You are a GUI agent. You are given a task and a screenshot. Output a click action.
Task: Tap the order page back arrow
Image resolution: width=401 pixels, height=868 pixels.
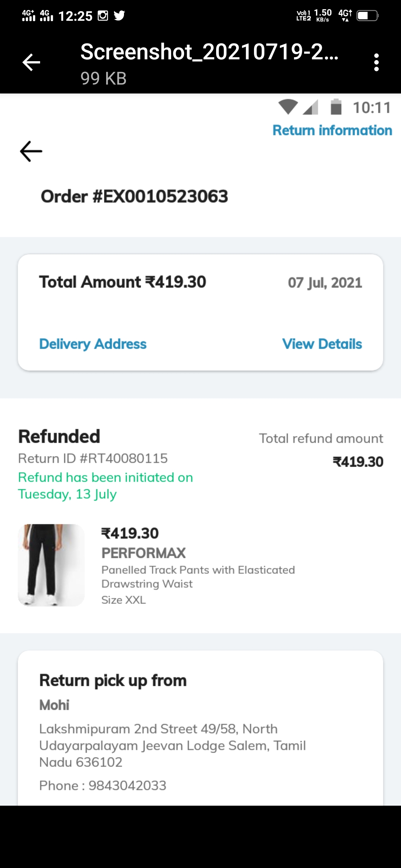[x=31, y=151]
